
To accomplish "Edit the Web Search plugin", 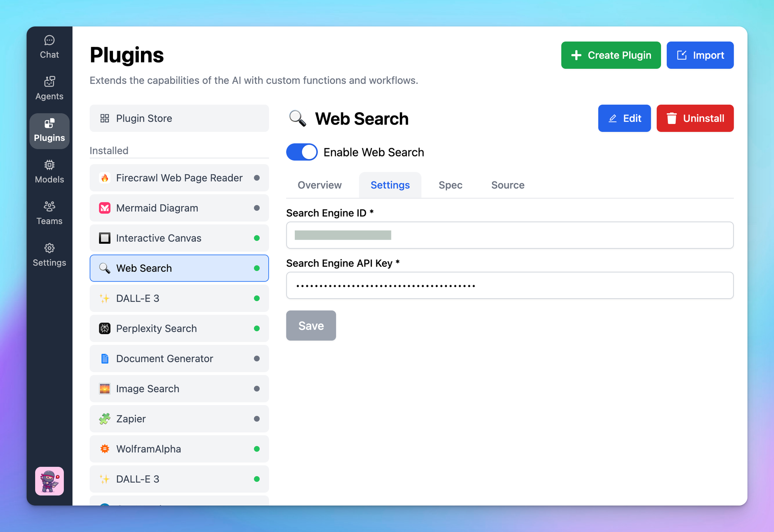I will point(624,118).
